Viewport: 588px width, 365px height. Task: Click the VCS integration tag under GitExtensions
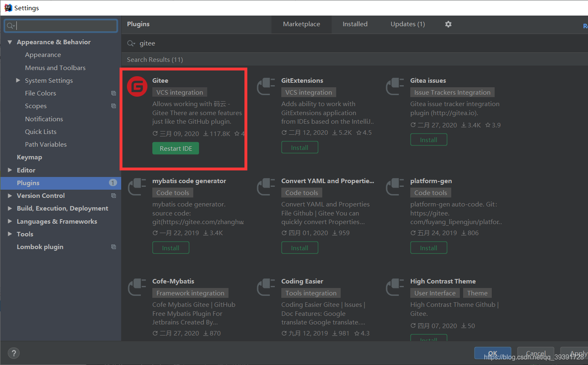click(x=309, y=92)
